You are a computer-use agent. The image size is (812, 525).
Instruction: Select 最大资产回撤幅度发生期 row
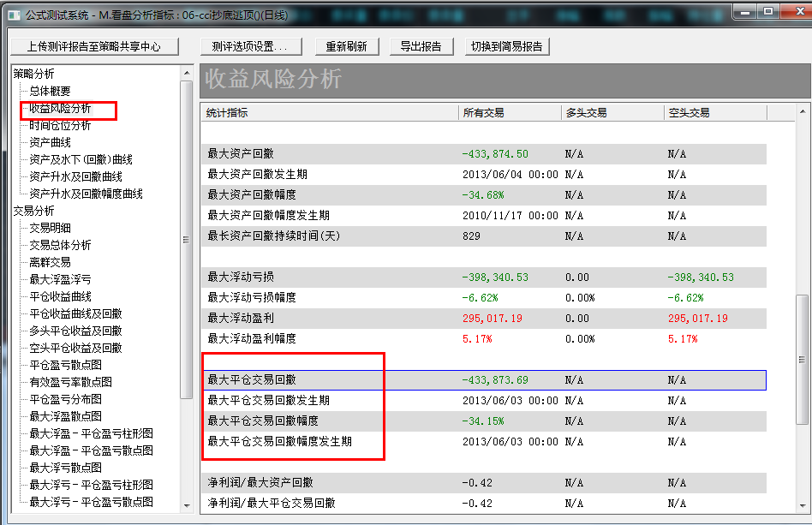tap(484, 215)
